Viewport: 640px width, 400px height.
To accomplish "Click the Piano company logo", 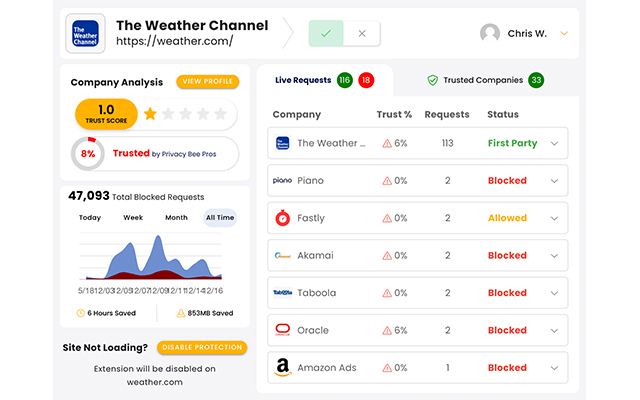I will tap(282, 180).
